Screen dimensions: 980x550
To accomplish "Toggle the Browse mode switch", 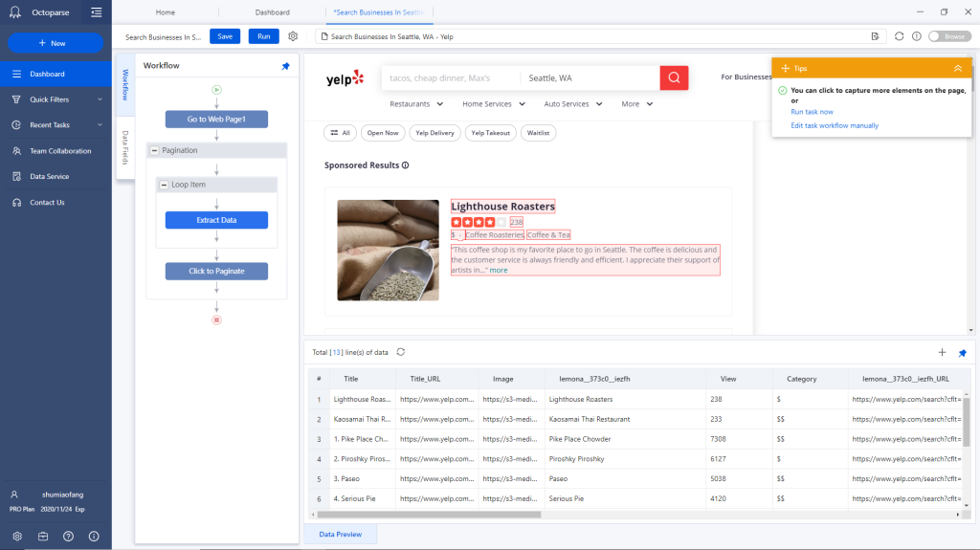I will click(x=950, y=36).
